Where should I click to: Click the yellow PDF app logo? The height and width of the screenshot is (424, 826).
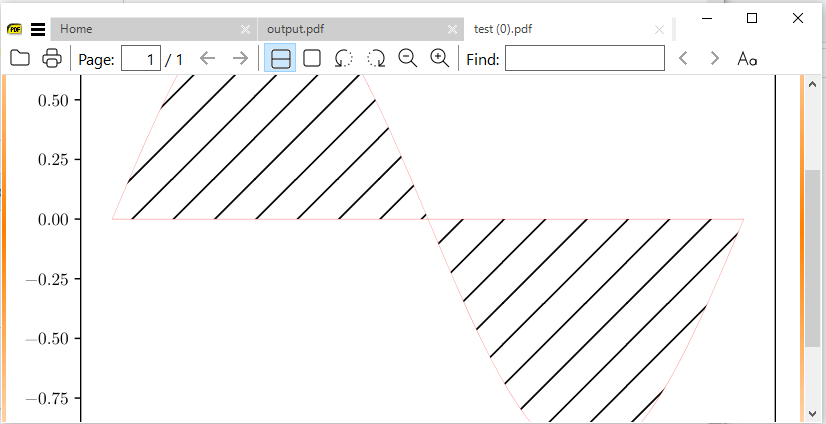14,30
